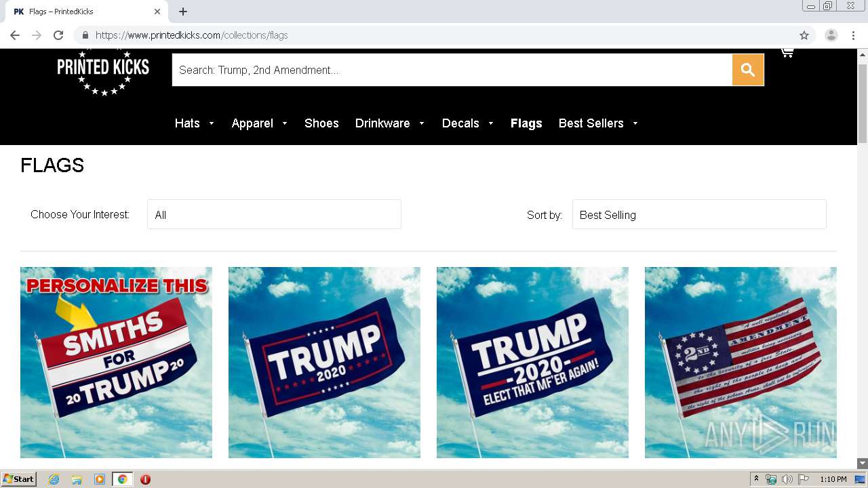
Task: Expand the Apparel menu
Action: pos(260,123)
